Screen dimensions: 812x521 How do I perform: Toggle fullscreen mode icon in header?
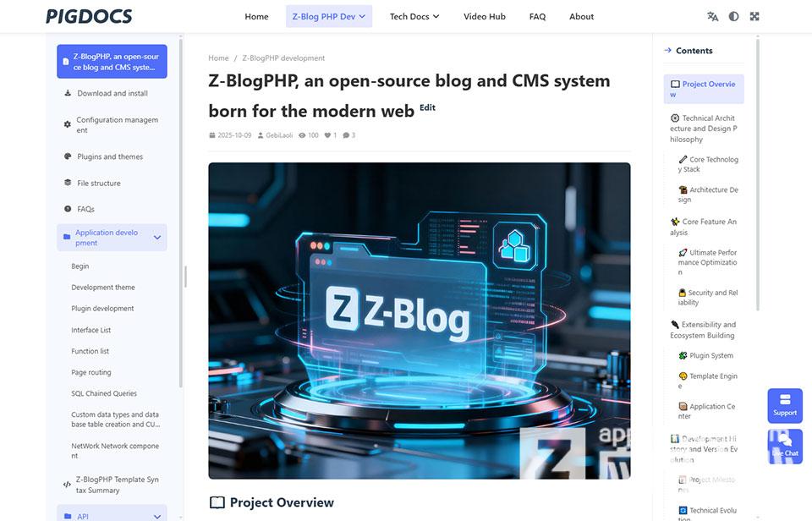pyautogui.click(x=754, y=16)
